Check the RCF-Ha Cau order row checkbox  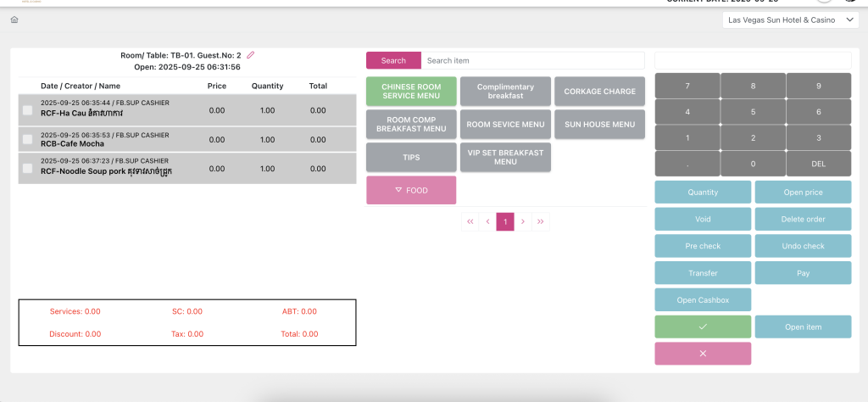[x=28, y=110]
